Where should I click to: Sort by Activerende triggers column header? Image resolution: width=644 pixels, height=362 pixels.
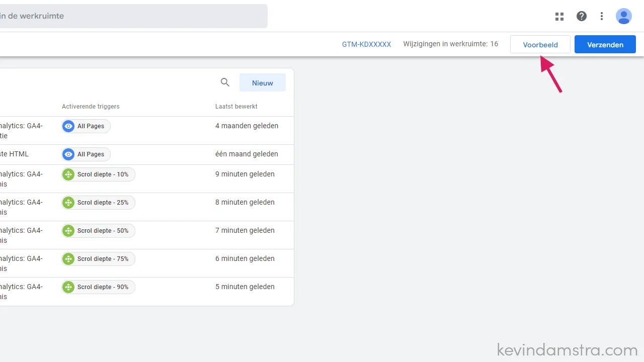click(x=91, y=107)
